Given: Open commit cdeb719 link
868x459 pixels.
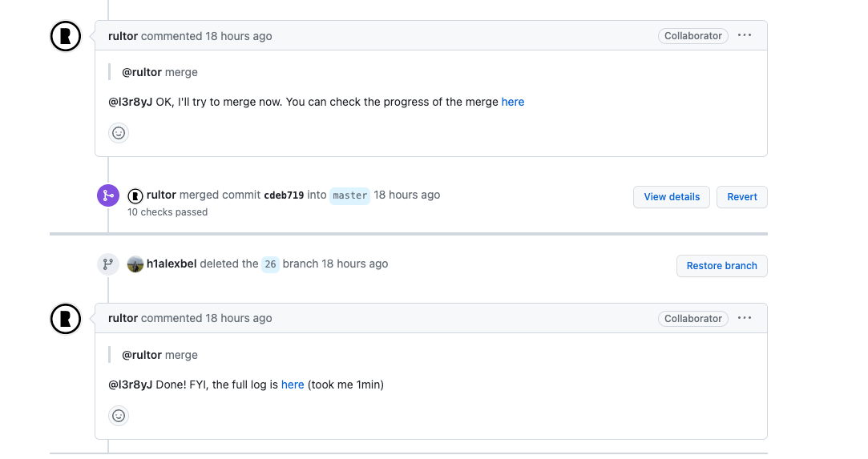Looking at the screenshot, I should click(284, 195).
